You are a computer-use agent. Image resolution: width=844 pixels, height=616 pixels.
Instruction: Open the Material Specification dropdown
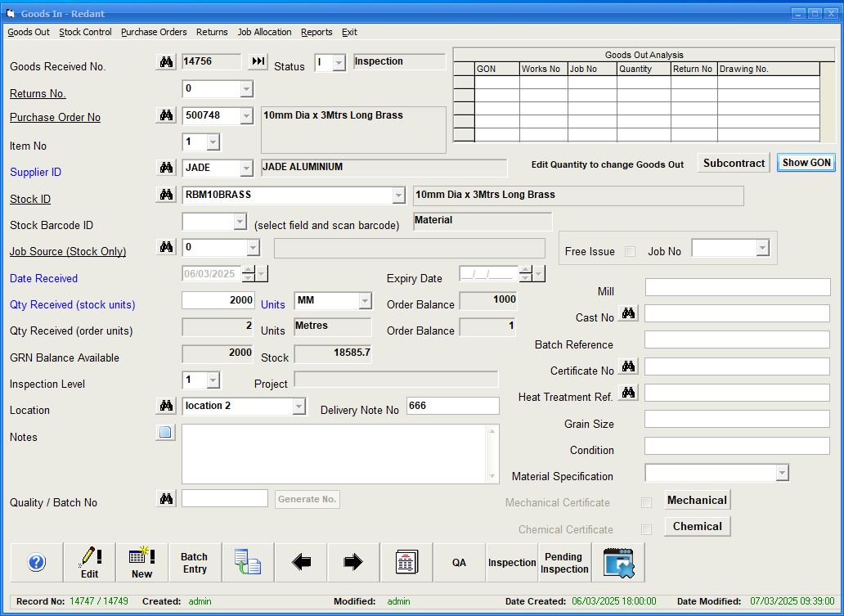click(x=782, y=473)
